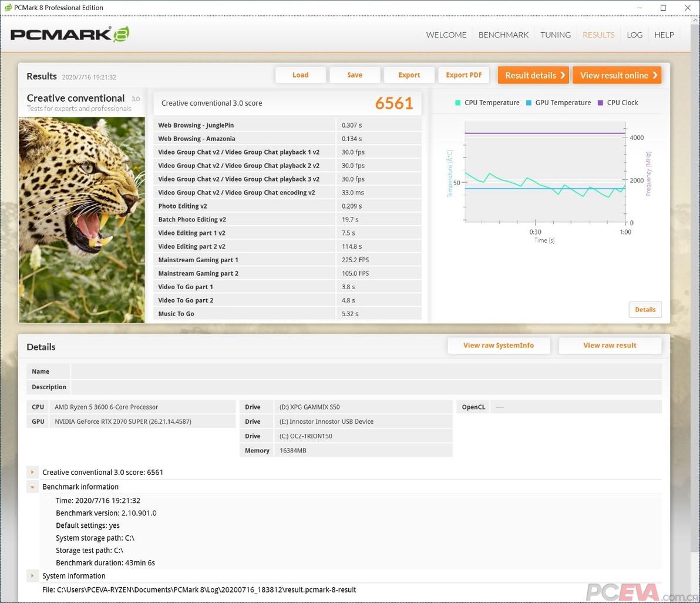Select Video Editing part 1 v2 row

pos(288,233)
